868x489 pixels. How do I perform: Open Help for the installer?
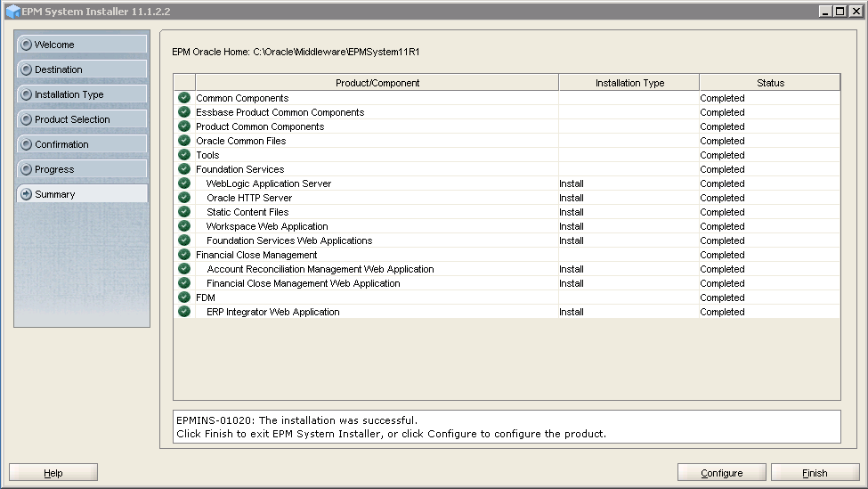pyautogui.click(x=53, y=473)
